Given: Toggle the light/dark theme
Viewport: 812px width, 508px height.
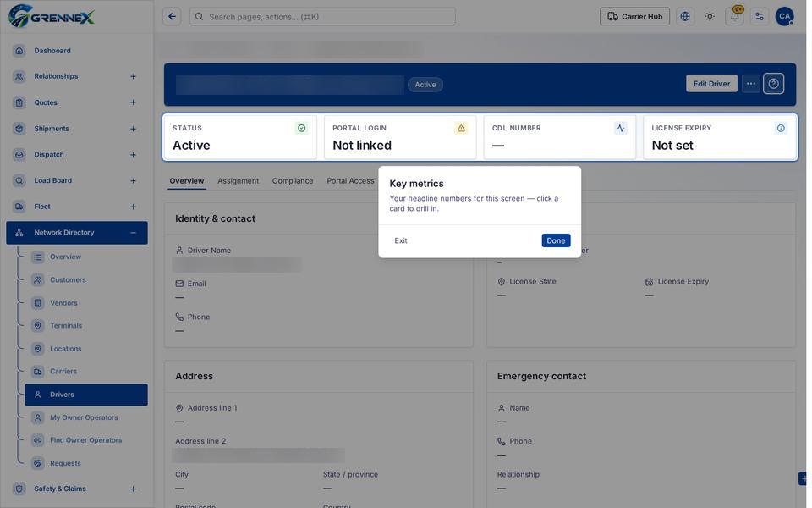Looking at the screenshot, I should 710,17.
